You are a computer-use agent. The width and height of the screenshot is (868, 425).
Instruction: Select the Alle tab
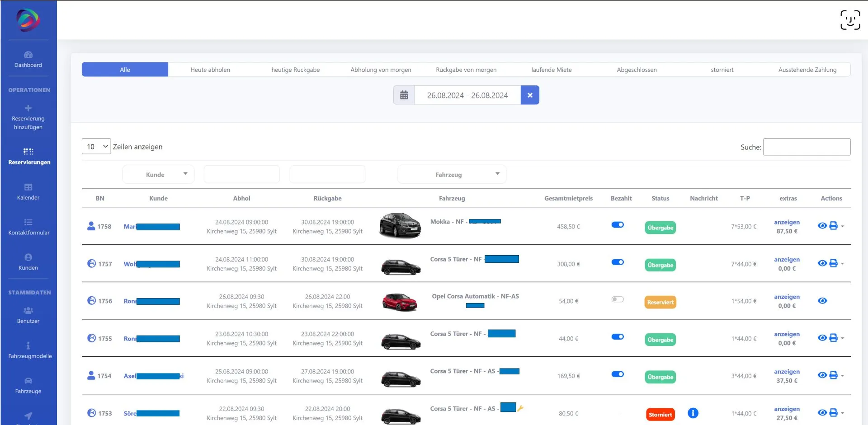pos(125,70)
